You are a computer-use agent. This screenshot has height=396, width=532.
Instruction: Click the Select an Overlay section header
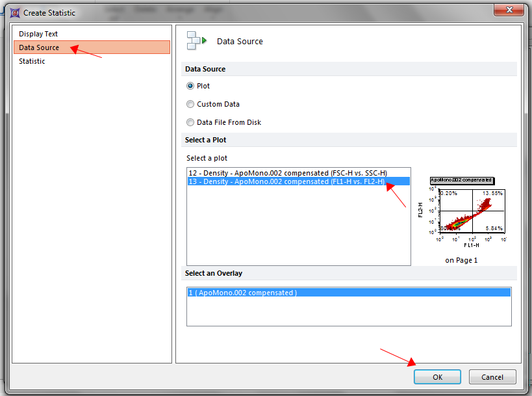tap(349, 273)
